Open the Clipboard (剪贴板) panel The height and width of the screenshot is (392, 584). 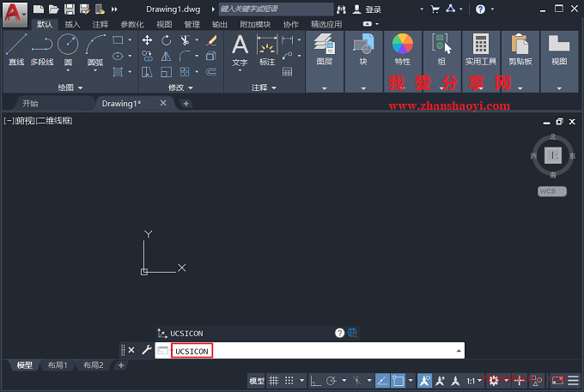[520, 62]
